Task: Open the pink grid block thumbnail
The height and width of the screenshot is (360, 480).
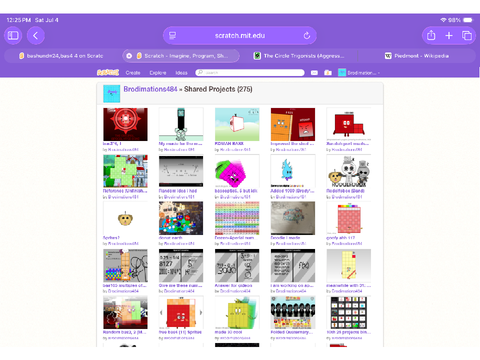Action: (x=349, y=218)
